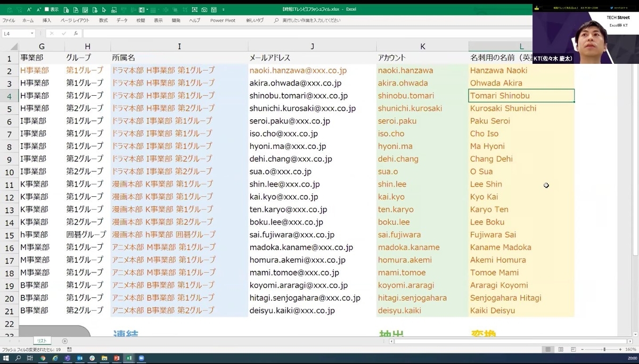Select column header J
The width and height of the screenshot is (639, 364).
[x=313, y=46]
